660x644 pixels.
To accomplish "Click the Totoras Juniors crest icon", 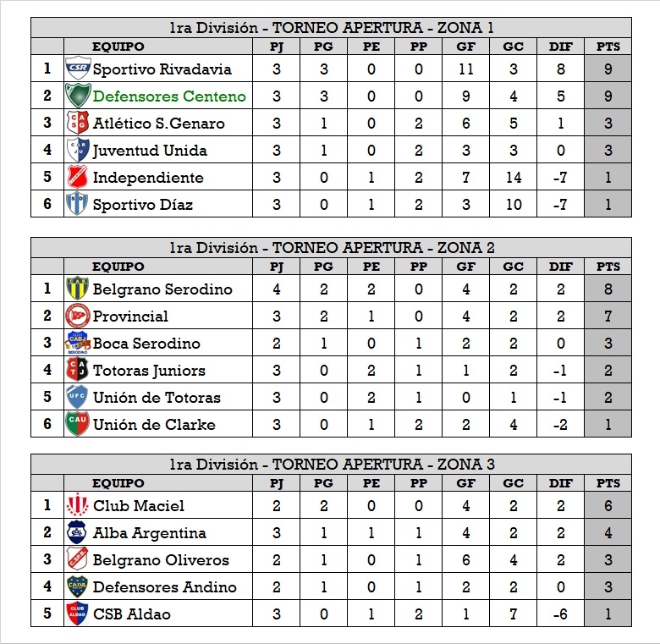I will click(x=77, y=370).
